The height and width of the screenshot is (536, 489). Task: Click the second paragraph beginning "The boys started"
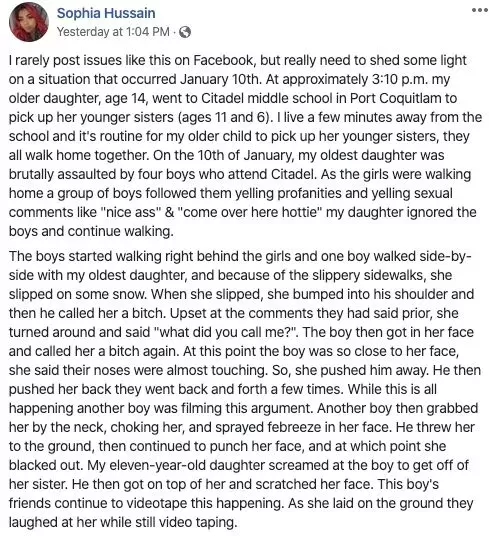coord(245,389)
